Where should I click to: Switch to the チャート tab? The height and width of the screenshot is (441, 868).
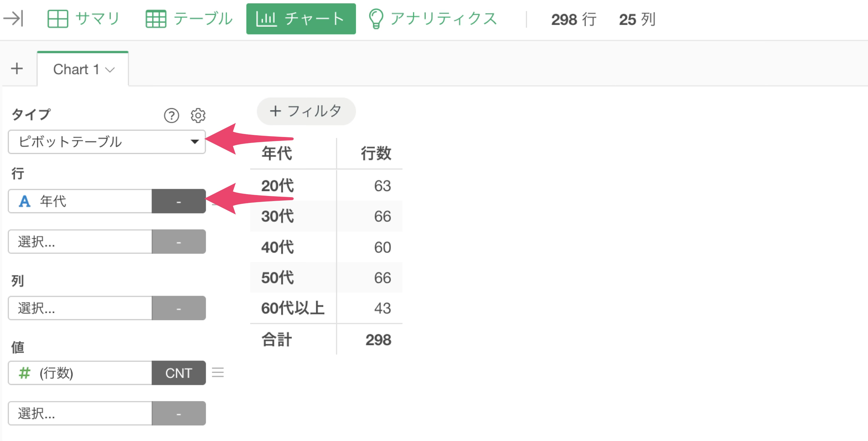(x=301, y=19)
